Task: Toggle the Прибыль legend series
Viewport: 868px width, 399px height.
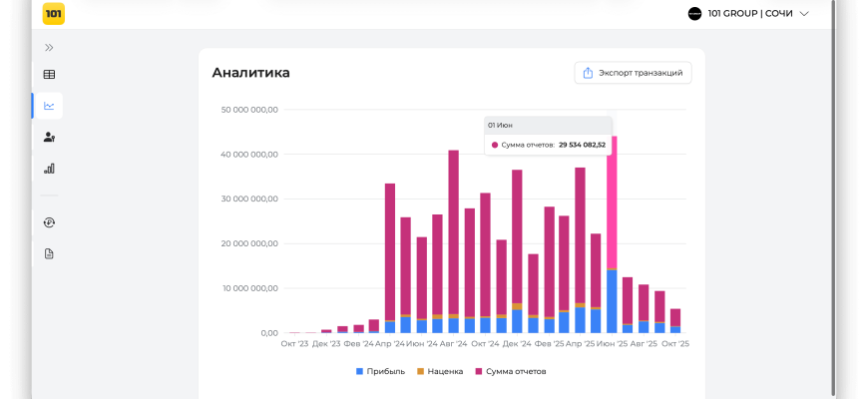Action: (384, 371)
